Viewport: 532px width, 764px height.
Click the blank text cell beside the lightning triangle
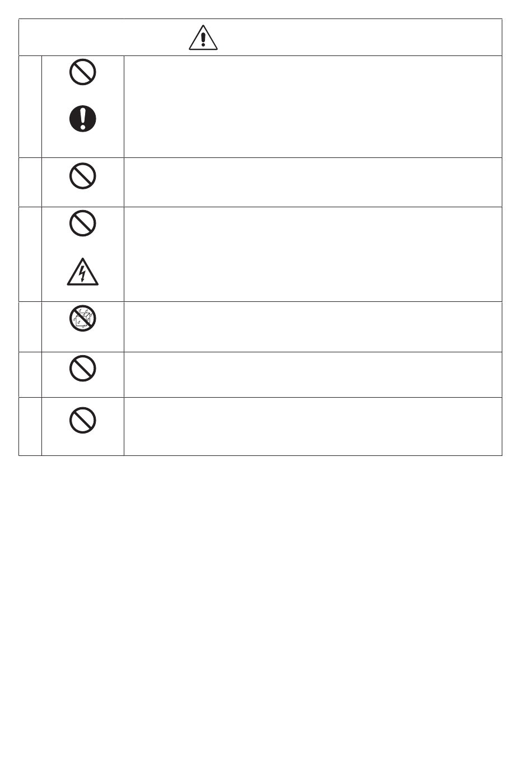(312, 254)
